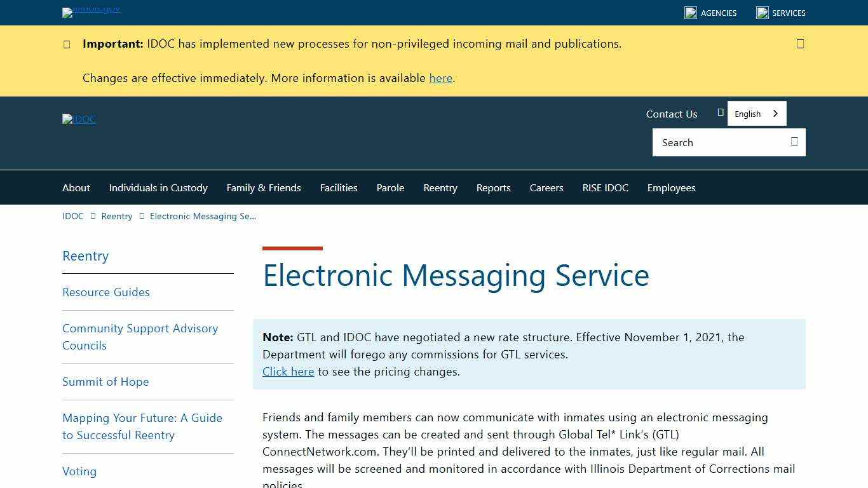This screenshot has height=488, width=868.
Task: Open the Resource Guides page
Action: click(x=105, y=292)
